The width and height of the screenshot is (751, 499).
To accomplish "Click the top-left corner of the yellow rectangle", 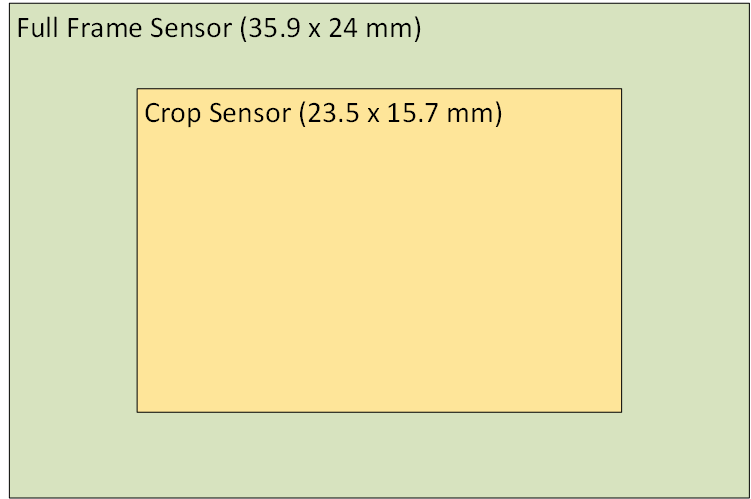I will [138, 90].
